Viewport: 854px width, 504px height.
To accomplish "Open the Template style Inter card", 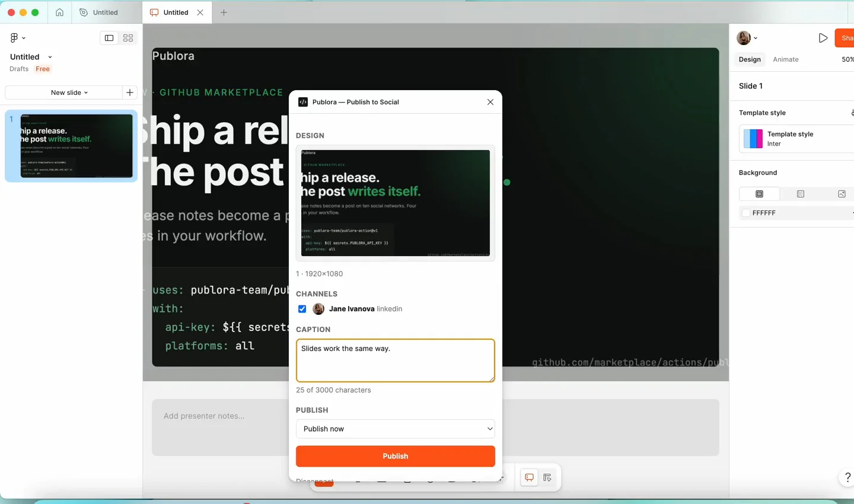I will click(x=796, y=139).
